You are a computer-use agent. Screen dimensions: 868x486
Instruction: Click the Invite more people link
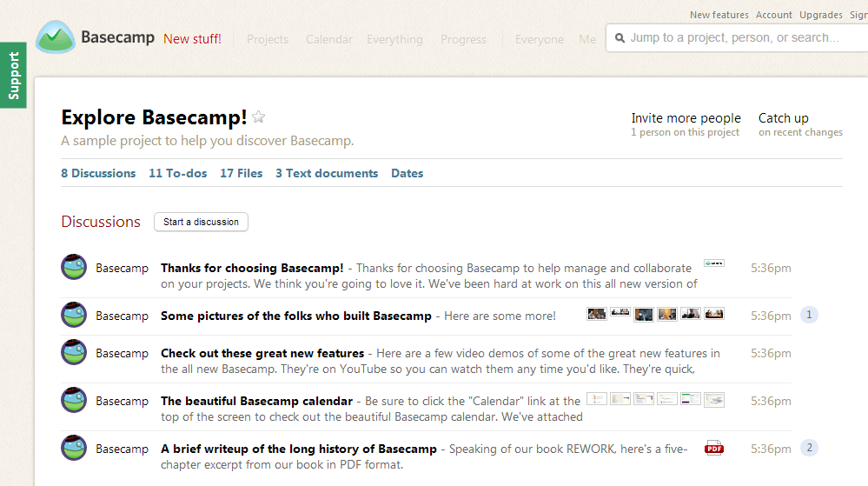[x=686, y=118]
